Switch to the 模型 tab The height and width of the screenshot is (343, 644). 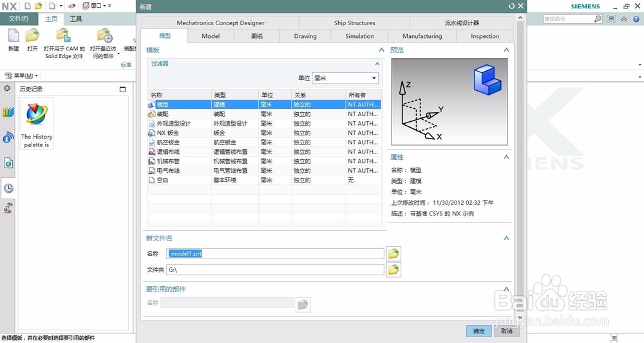pyautogui.click(x=165, y=35)
